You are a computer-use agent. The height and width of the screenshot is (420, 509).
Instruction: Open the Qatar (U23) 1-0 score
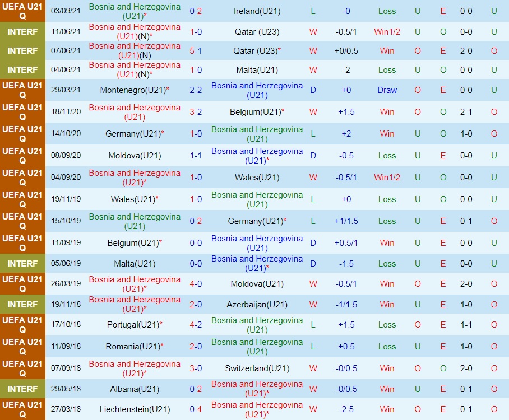tap(196, 32)
